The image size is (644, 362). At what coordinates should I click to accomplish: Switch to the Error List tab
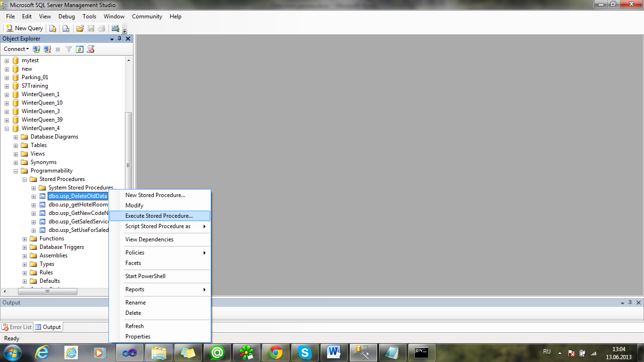coord(17,327)
